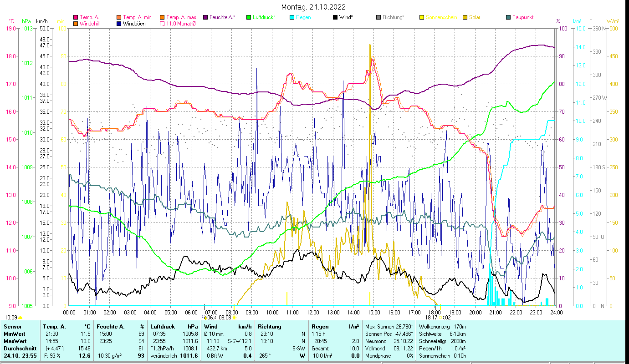Click the 'hPa' axis unit label above the chart
The width and height of the screenshot is (629, 364).
(26, 21)
